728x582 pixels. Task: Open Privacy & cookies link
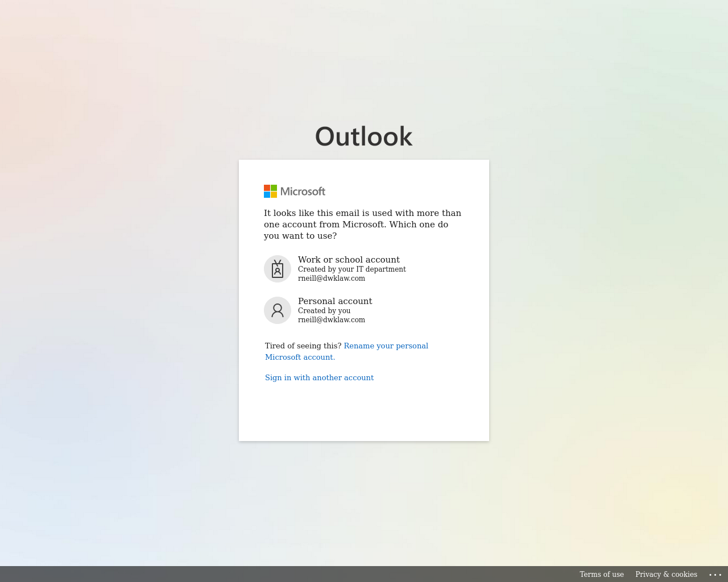[x=666, y=575]
